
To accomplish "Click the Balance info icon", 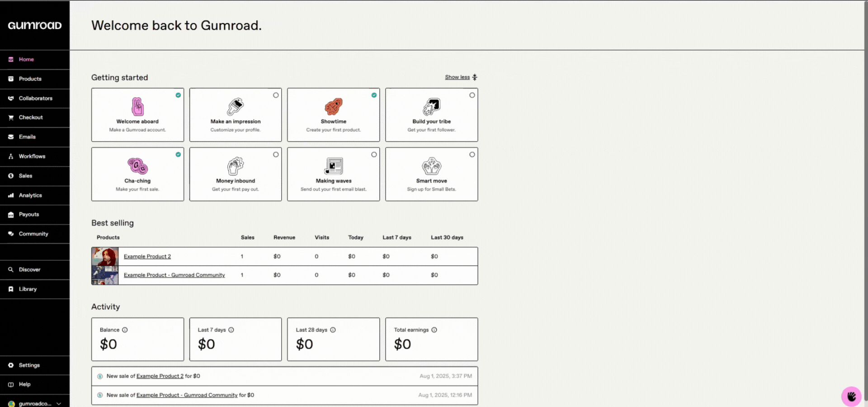I will tap(125, 330).
